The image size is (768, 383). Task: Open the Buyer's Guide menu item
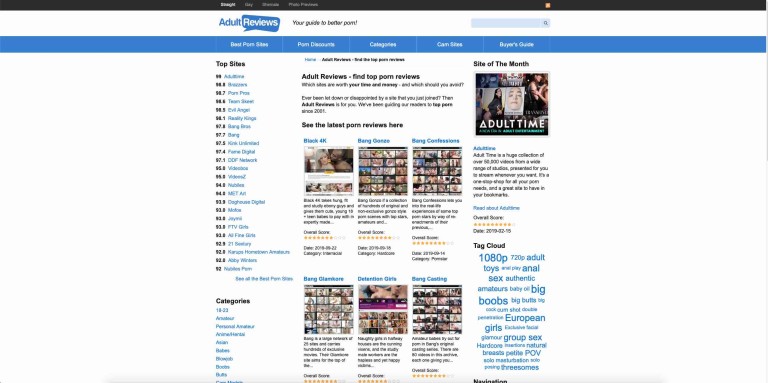pyautogui.click(x=517, y=44)
